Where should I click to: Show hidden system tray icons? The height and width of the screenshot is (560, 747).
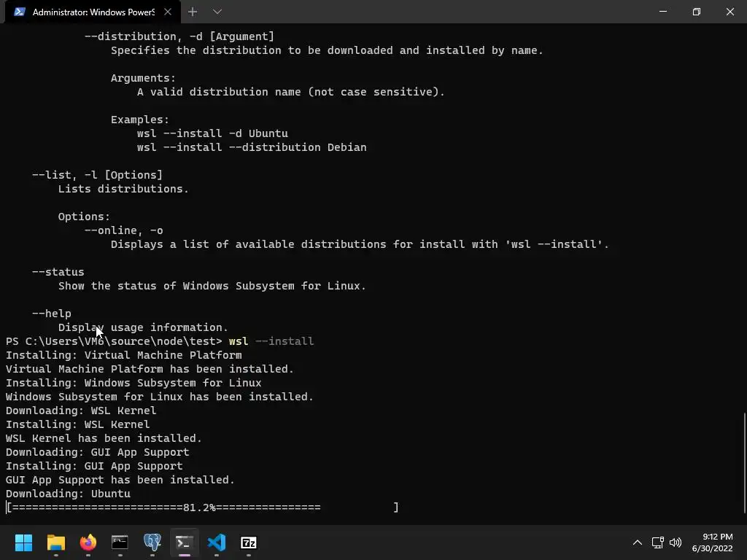pos(637,542)
